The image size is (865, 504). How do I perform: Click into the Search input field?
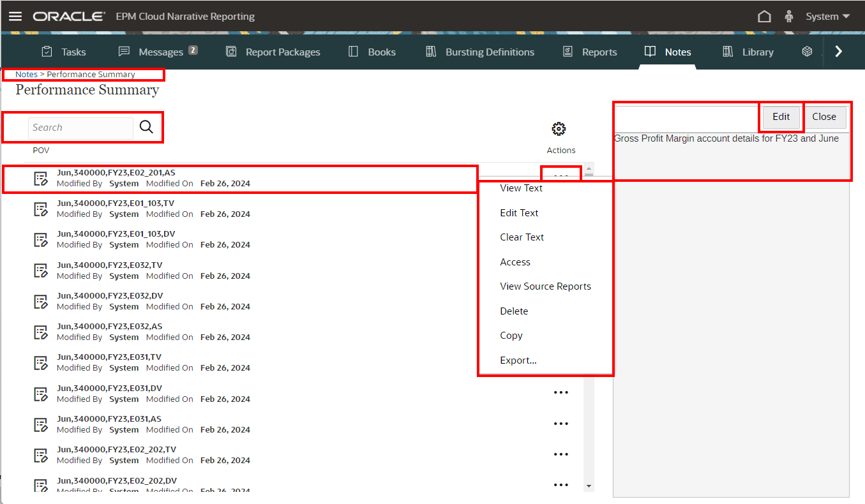(80, 128)
